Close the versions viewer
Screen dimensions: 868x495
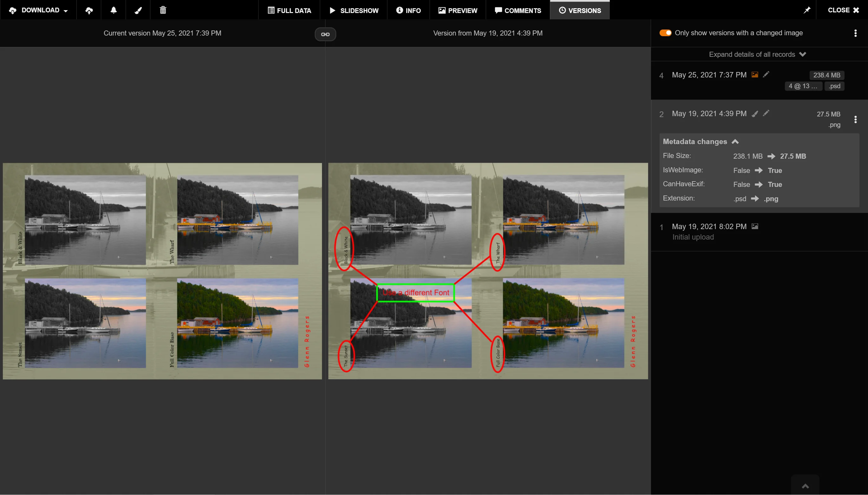[843, 10]
